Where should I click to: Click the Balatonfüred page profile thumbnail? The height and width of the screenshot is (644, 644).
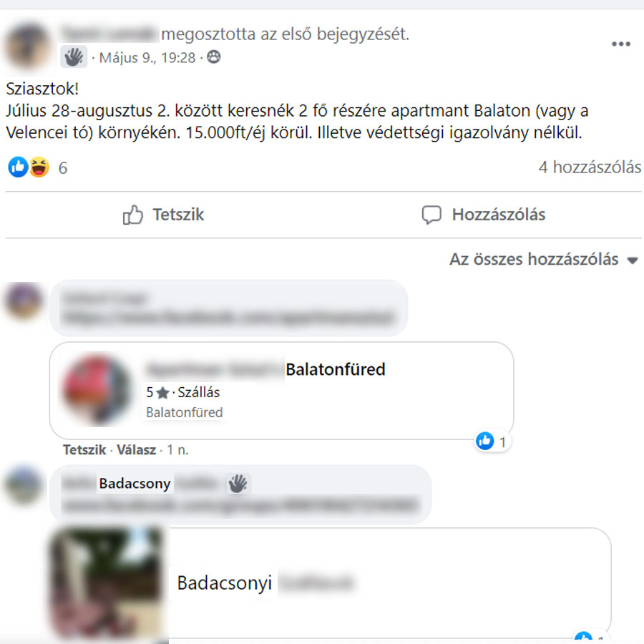point(97,390)
